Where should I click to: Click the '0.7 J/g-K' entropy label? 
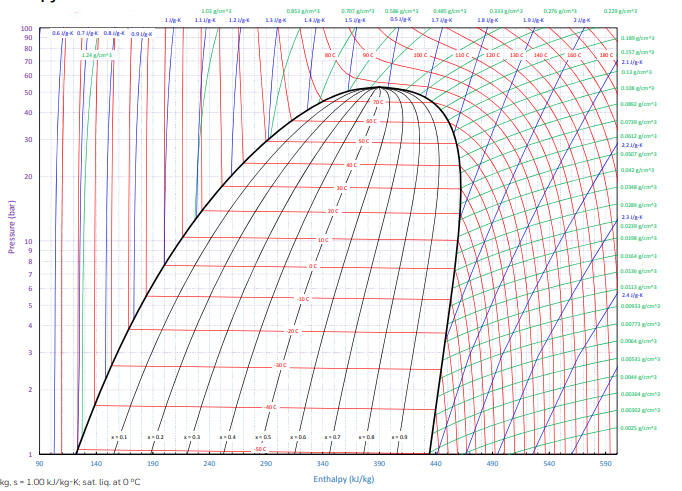tap(87, 33)
